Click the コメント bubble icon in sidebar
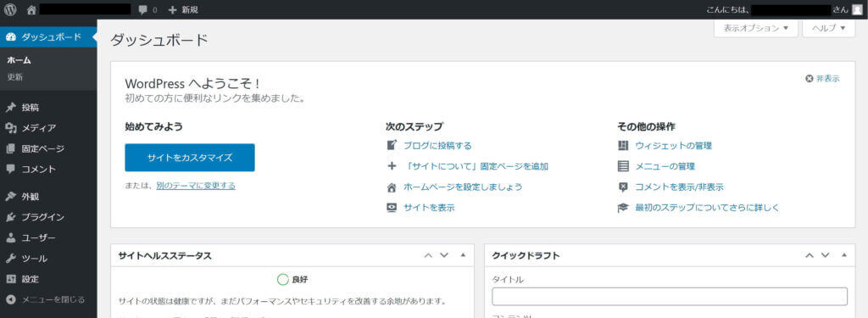 coord(10,169)
